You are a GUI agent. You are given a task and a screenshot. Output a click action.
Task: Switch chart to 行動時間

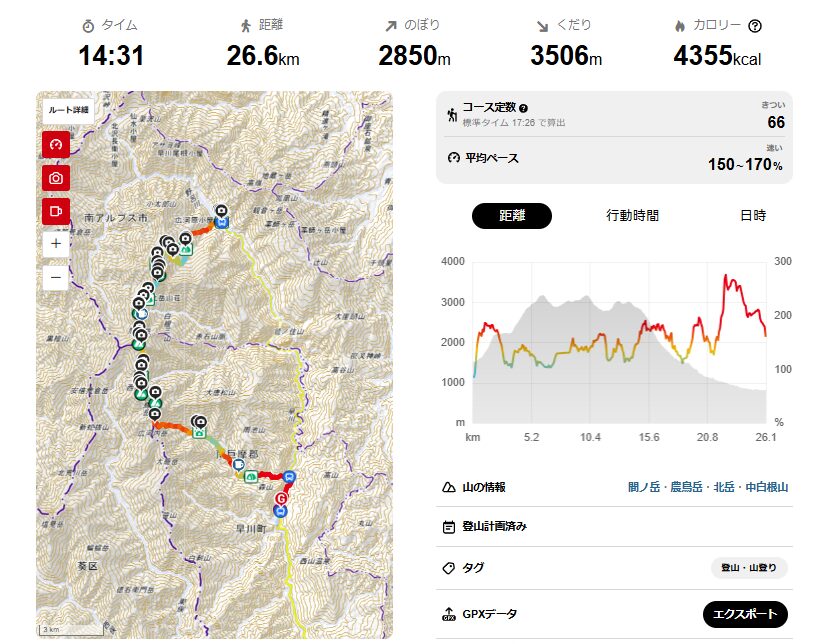pyautogui.click(x=632, y=215)
